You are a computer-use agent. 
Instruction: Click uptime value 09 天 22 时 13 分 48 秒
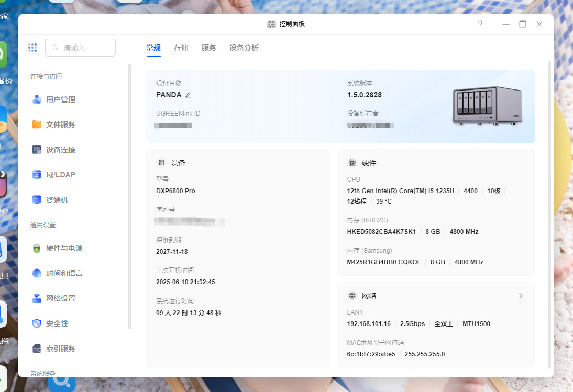coord(189,313)
